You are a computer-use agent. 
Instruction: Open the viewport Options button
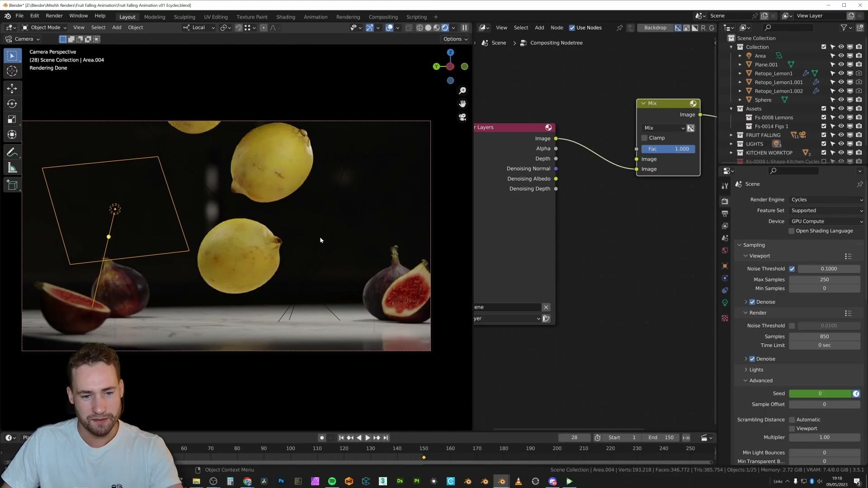pyautogui.click(x=455, y=39)
